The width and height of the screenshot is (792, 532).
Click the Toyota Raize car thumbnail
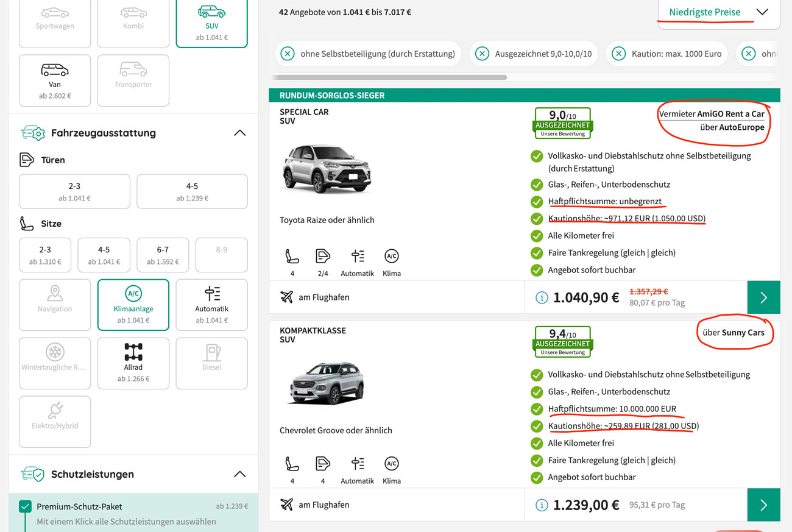(x=327, y=169)
